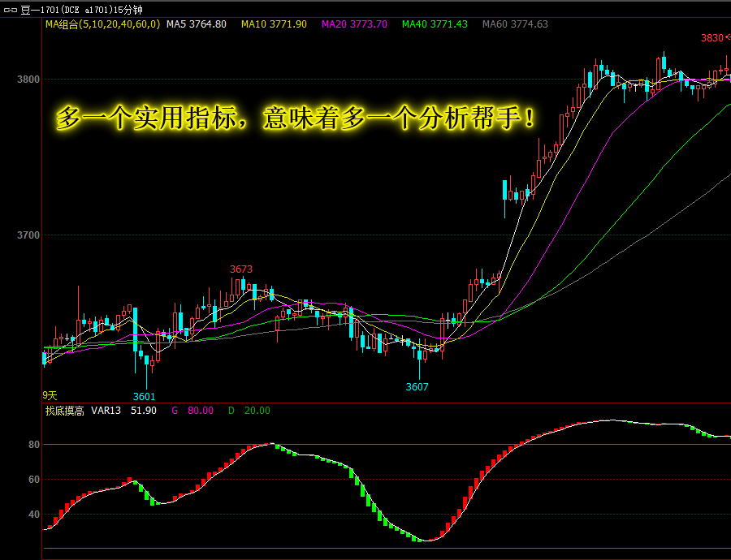This screenshot has height=560, width=731.
Task: Select the MA20 3773.70 legend label
Action: pyautogui.click(x=354, y=24)
